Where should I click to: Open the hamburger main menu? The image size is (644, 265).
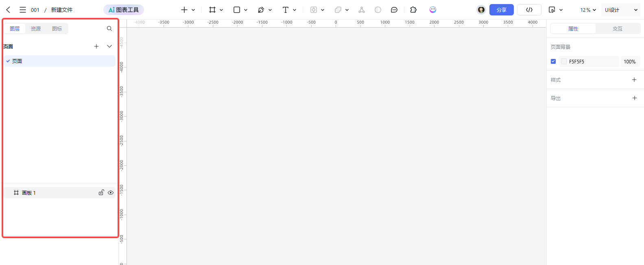click(x=23, y=10)
